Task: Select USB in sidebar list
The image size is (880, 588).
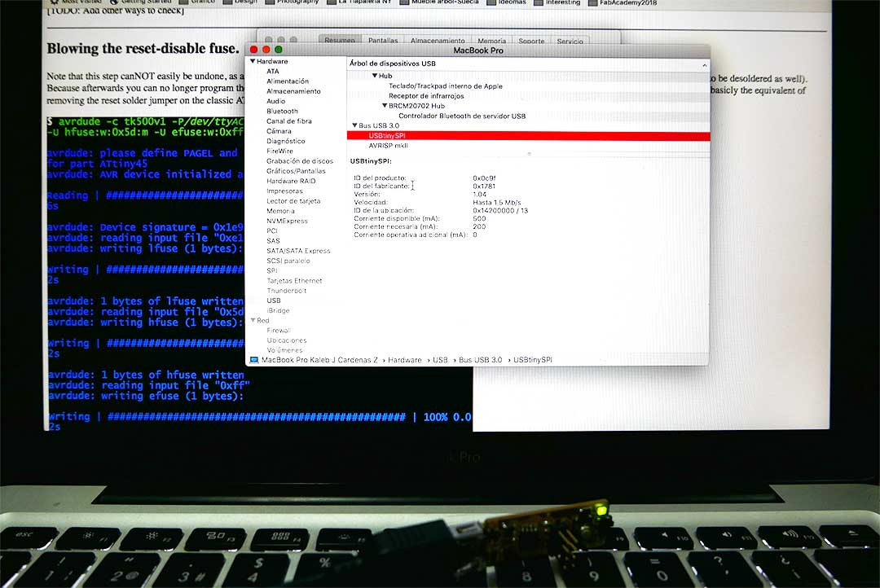Action: (273, 301)
